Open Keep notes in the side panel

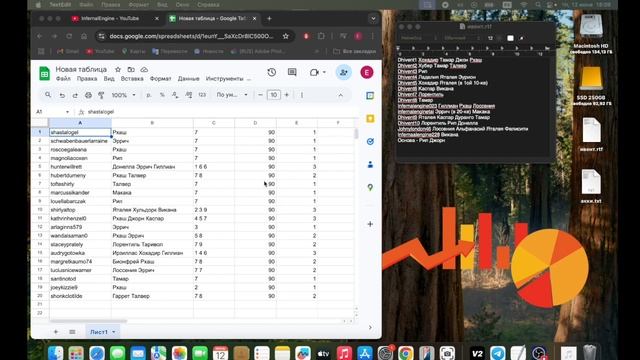[x=370, y=118]
